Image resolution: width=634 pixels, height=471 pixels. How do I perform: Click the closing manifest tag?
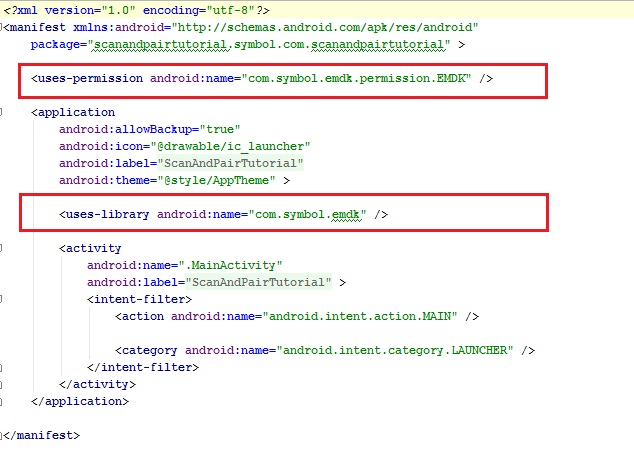tap(42, 435)
